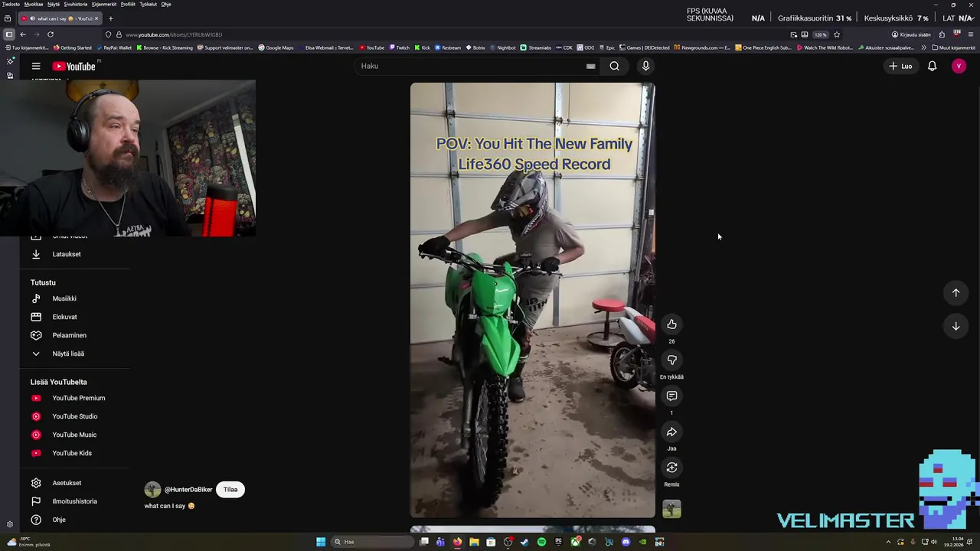The width and height of the screenshot is (980, 551).
Task: Open the Kirjanmerkit menu
Action: coord(103,4)
